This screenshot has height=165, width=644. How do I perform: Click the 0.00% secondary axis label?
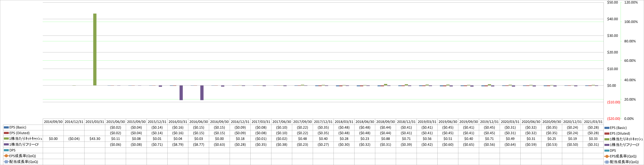(x=629, y=119)
